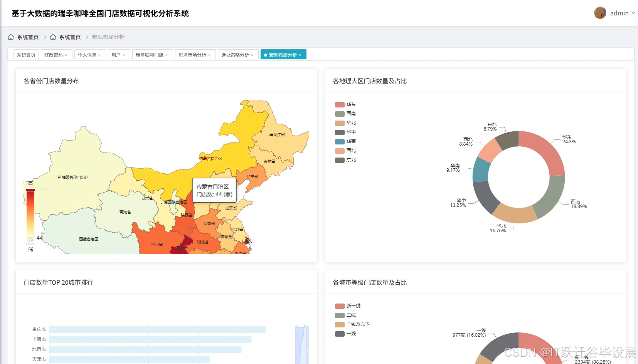Close the 重点市场分析 tab

209,55
